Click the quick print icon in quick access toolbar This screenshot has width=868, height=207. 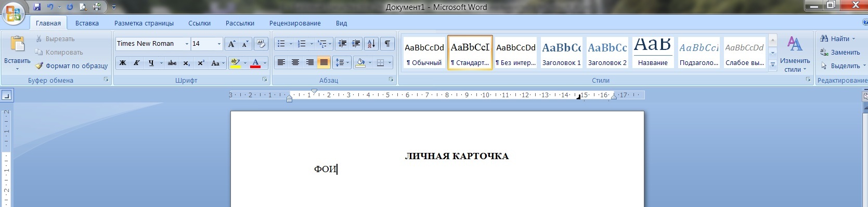[97, 7]
